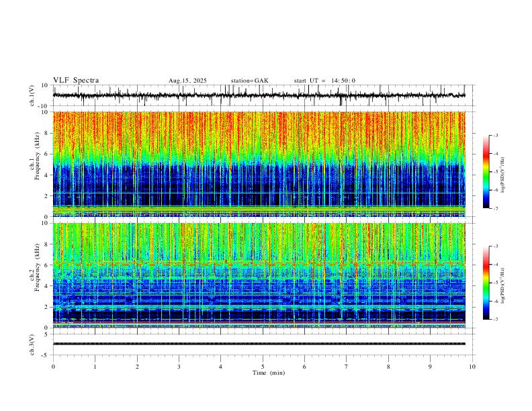Click the 'station=GAK' label
The height and width of the screenshot is (411, 532).
(x=249, y=81)
